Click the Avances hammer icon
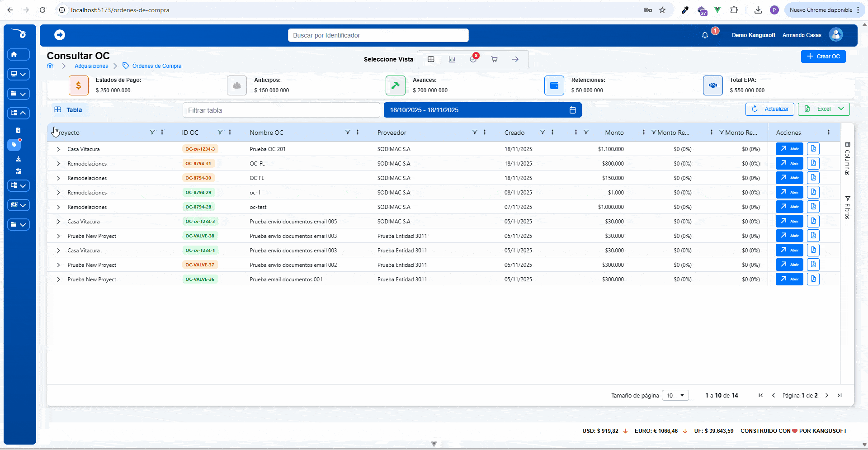This screenshot has width=868, height=450. (396, 85)
